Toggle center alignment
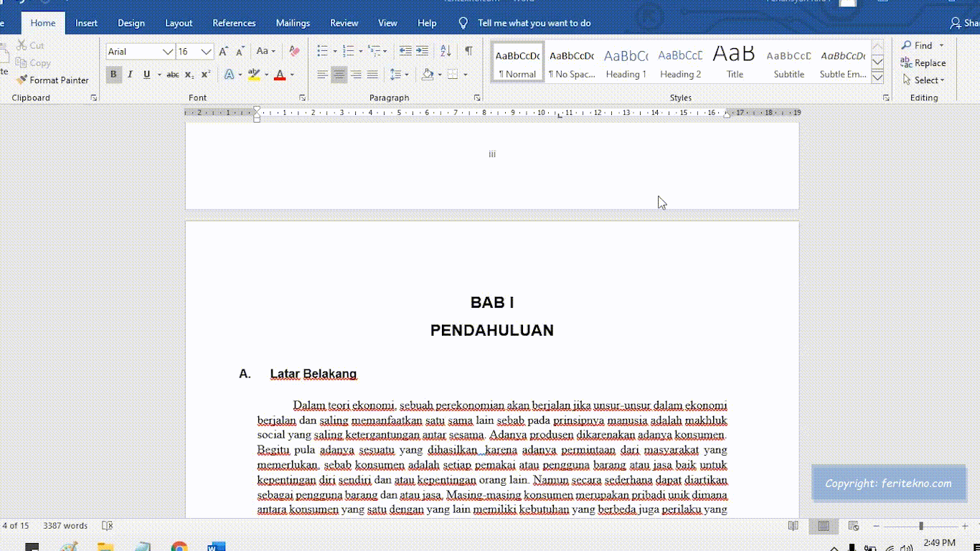Image resolution: width=980 pixels, height=551 pixels. coord(339,75)
